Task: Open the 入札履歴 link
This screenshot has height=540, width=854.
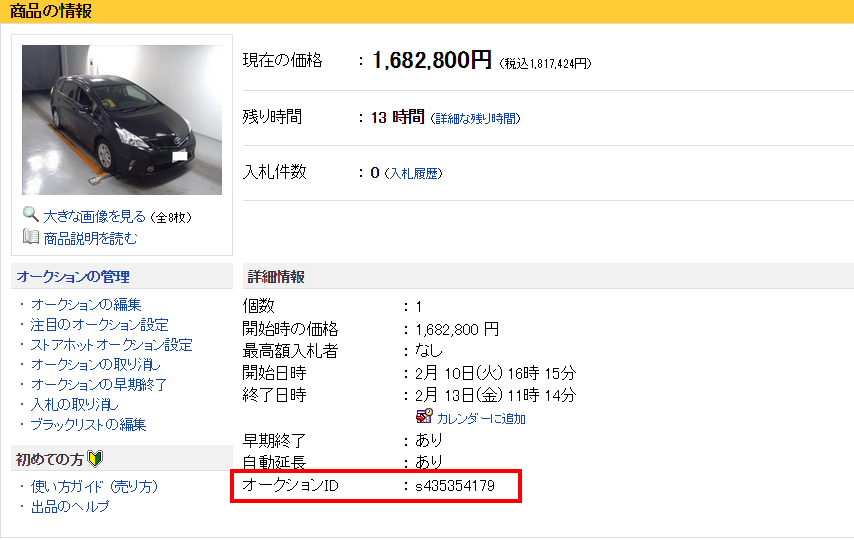Action: tap(414, 173)
